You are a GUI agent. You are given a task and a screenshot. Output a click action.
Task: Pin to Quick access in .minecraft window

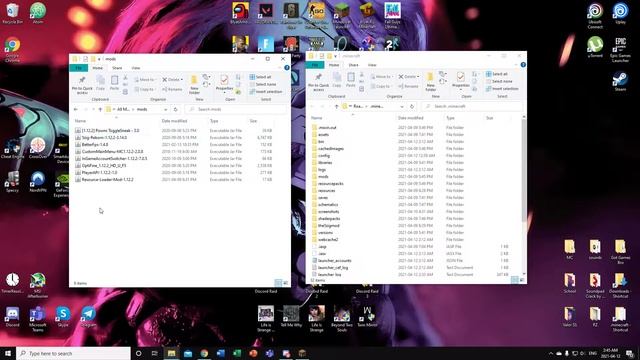pos(318,82)
